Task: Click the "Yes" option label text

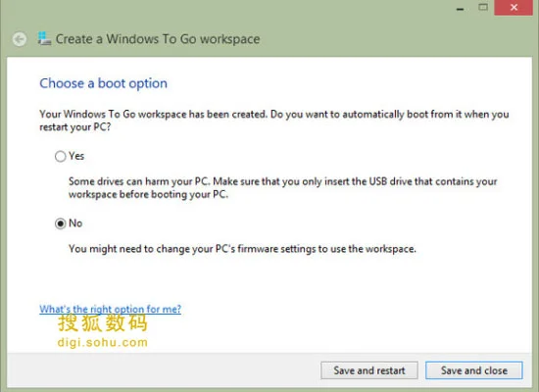Action: point(76,156)
